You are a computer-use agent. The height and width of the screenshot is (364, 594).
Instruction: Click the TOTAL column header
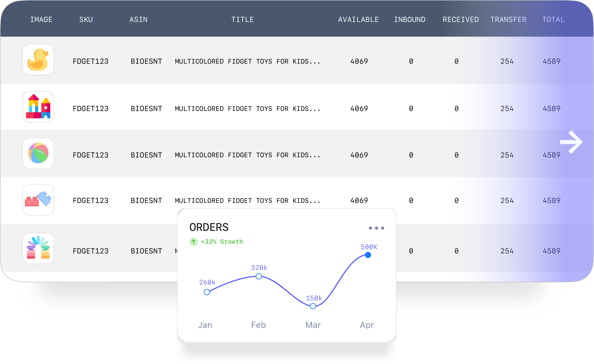click(553, 20)
